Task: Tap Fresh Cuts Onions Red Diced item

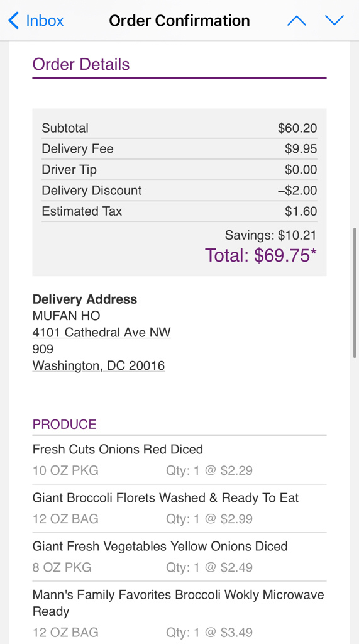Action: [180, 460]
